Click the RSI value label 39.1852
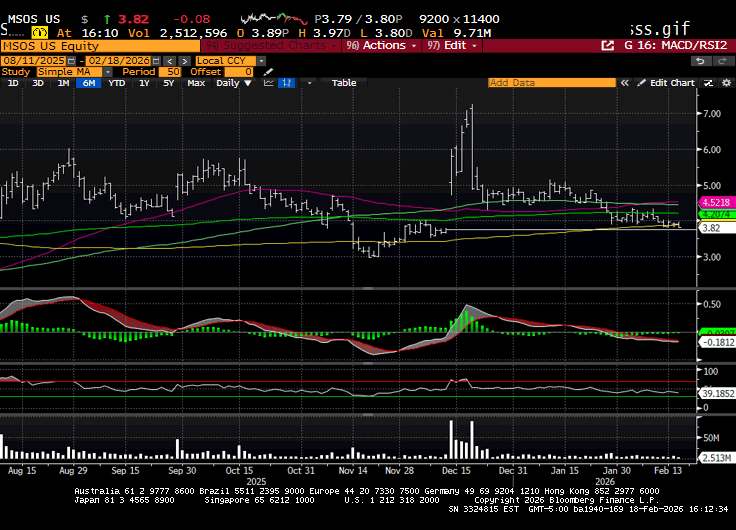Image resolution: width=736 pixels, height=530 pixels. tap(717, 393)
